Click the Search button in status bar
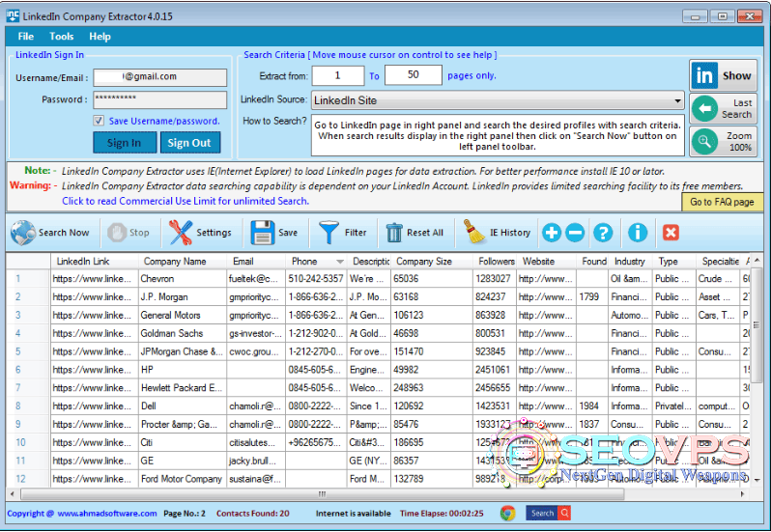The width and height of the screenshot is (771, 532). (548, 514)
